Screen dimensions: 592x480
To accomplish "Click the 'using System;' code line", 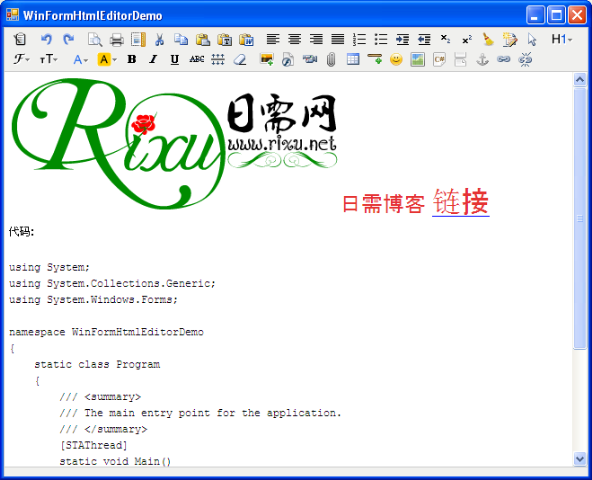I will tap(49, 267).
